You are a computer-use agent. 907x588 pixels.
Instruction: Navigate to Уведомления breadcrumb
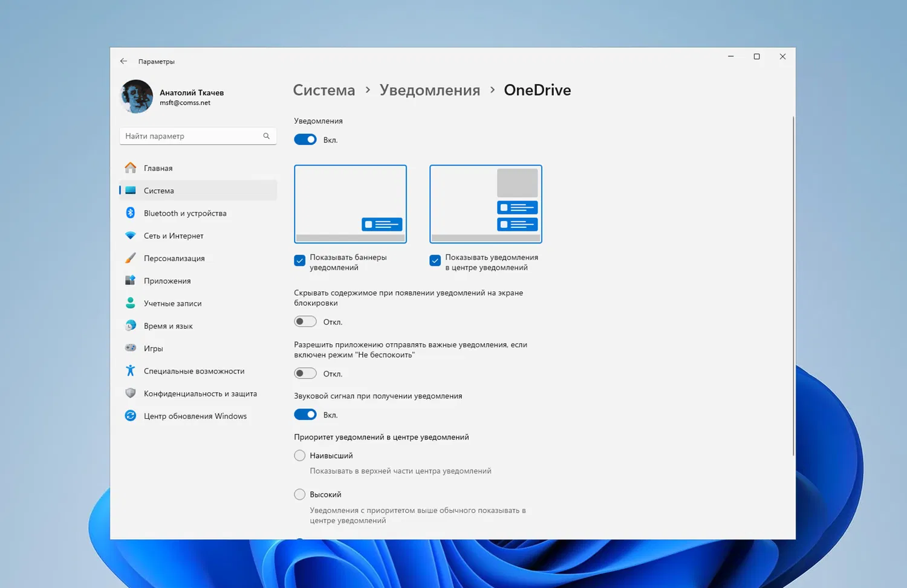430,90
